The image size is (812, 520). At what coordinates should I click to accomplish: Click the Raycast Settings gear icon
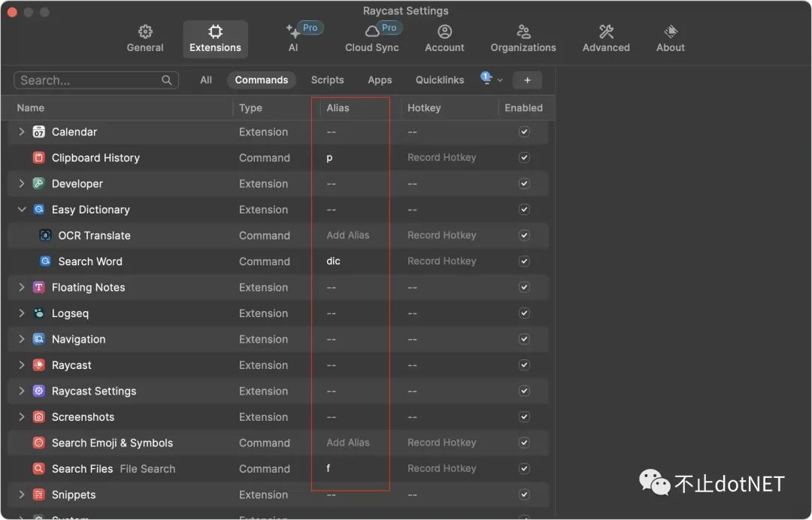pos(39,391)
